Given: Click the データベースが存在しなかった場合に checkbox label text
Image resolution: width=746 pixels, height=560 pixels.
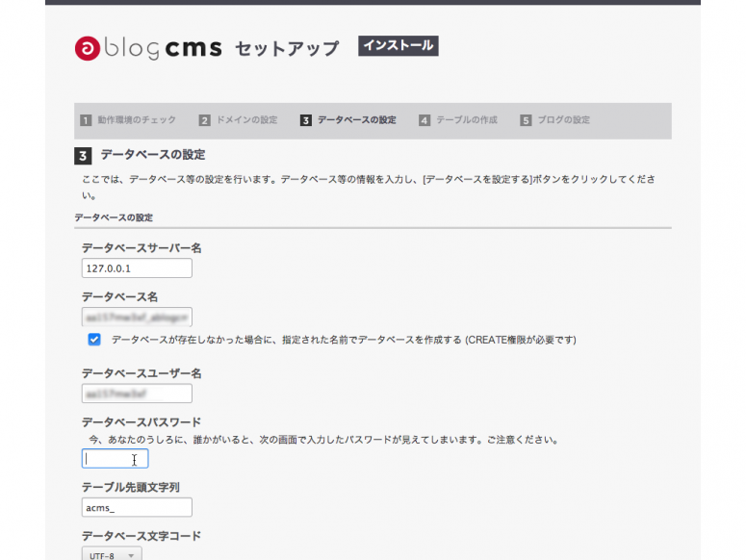Looking at the screenshot, I should (x=343, y=340).
